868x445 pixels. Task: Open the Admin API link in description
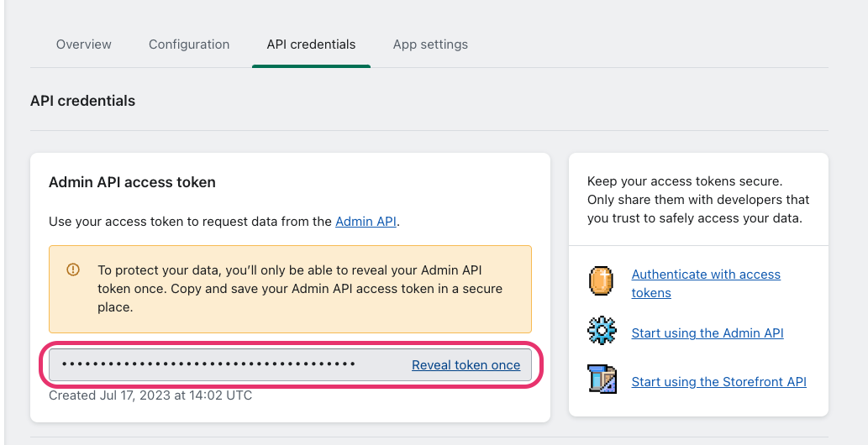coord(366,222)
